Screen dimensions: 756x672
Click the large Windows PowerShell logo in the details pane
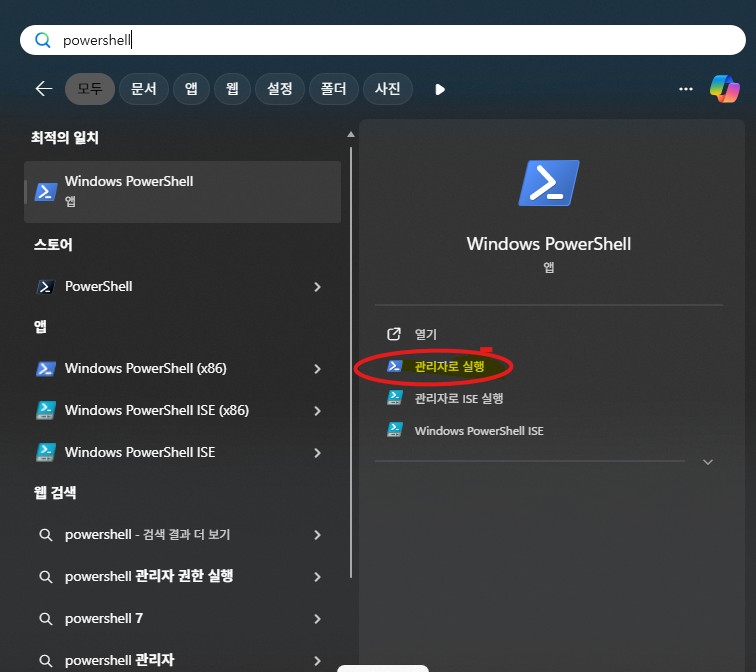[x=549, y=183]
